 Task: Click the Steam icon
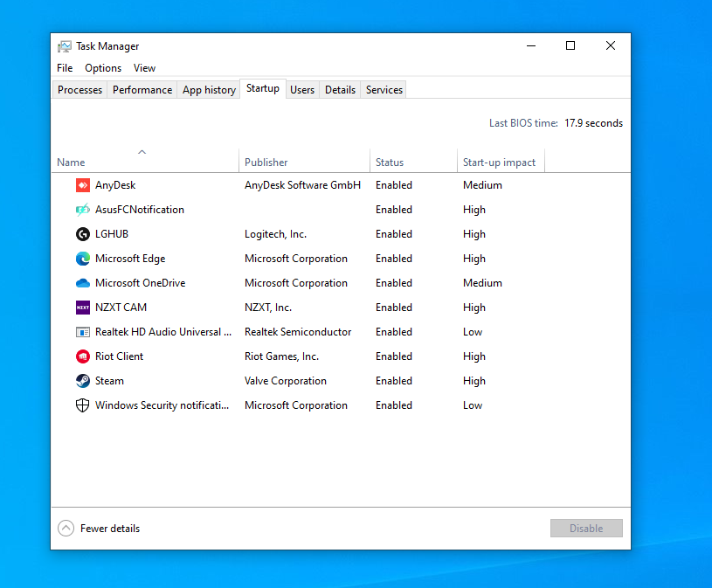coord(83,381)
